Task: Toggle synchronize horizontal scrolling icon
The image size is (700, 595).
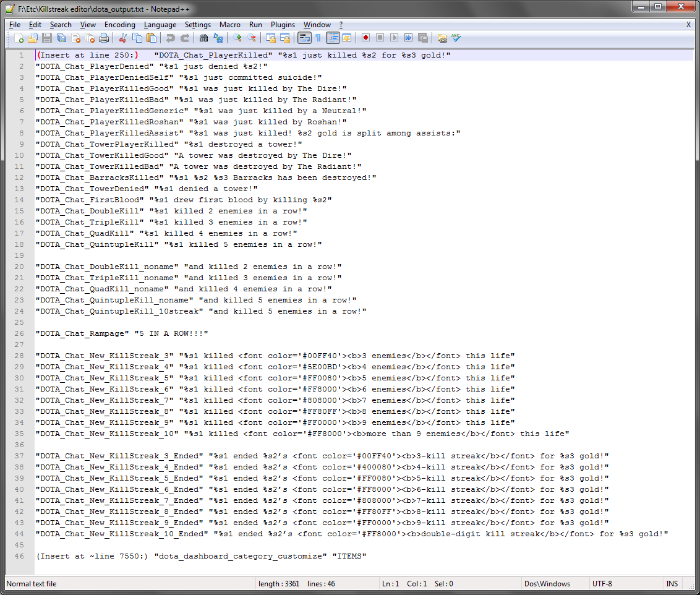Action: point(285,38)
